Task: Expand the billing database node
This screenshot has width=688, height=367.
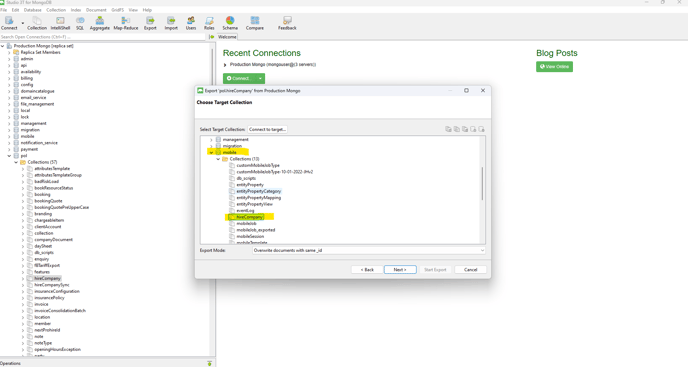Action: pyautogui.click(x=9, y=78)
